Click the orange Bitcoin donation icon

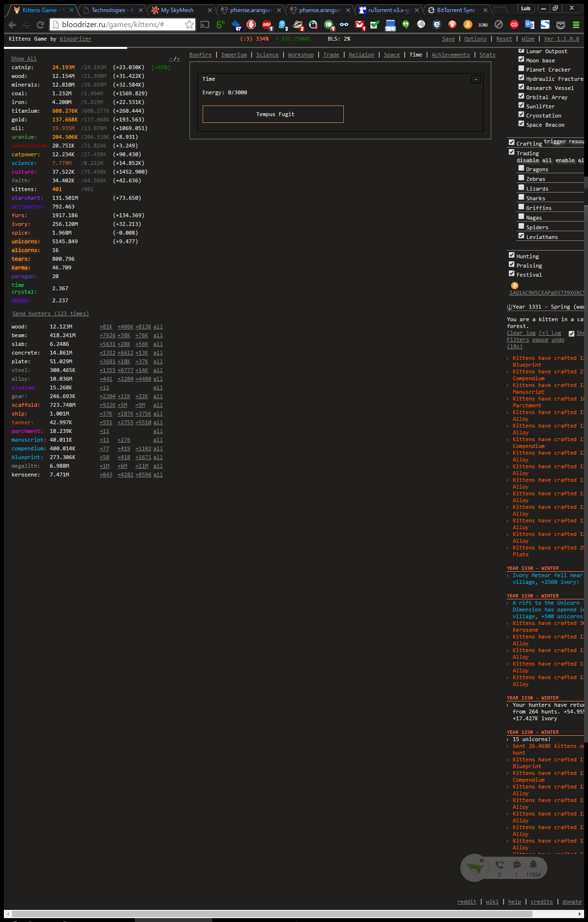514,285
